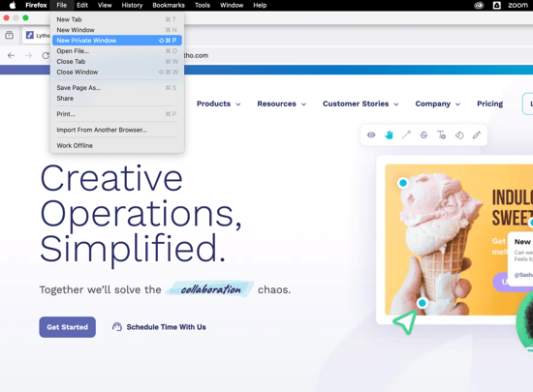Select the hand pan tool
533x392 pixels.
pos(389,136)
